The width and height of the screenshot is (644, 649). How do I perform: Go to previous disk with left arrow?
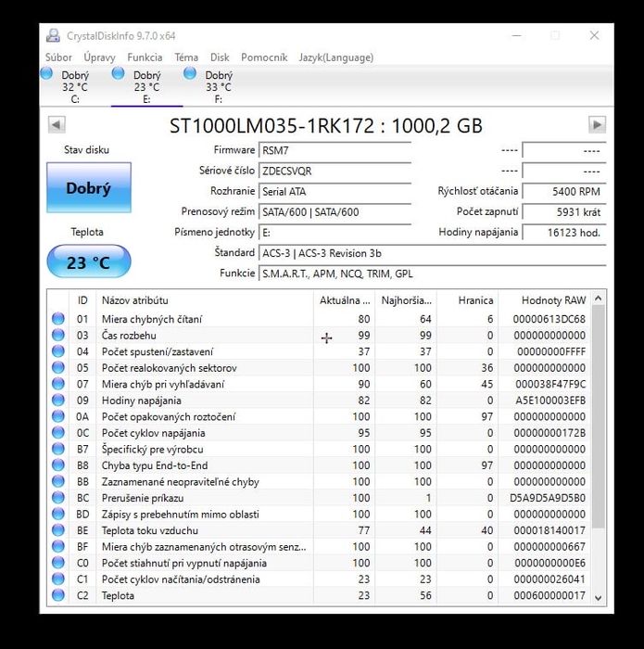57,124
